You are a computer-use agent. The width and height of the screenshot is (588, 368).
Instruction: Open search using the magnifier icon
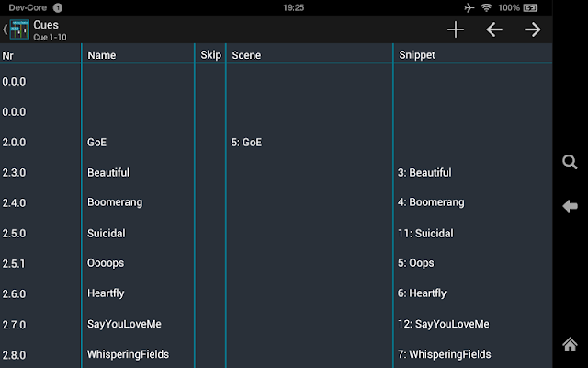(570, 162)
